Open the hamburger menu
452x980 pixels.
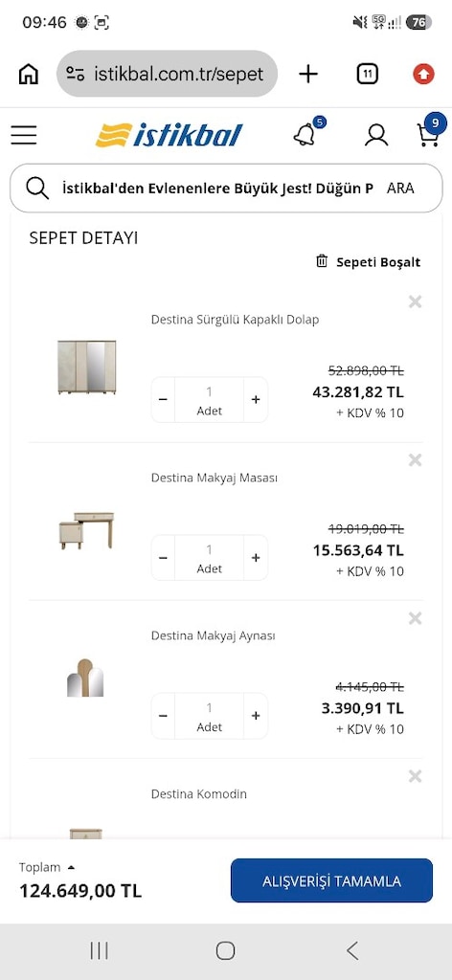[24, 135]
